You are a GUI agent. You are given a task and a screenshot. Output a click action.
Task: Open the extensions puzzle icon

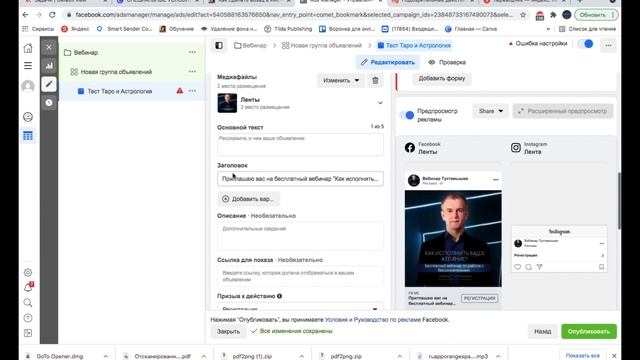(x=553, y=15)
